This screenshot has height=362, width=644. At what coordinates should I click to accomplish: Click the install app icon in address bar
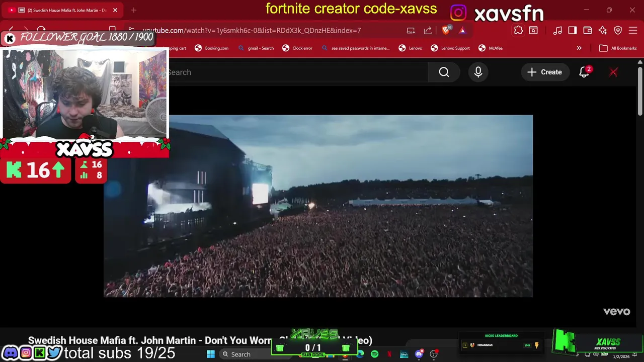click(x=411, y=31)
